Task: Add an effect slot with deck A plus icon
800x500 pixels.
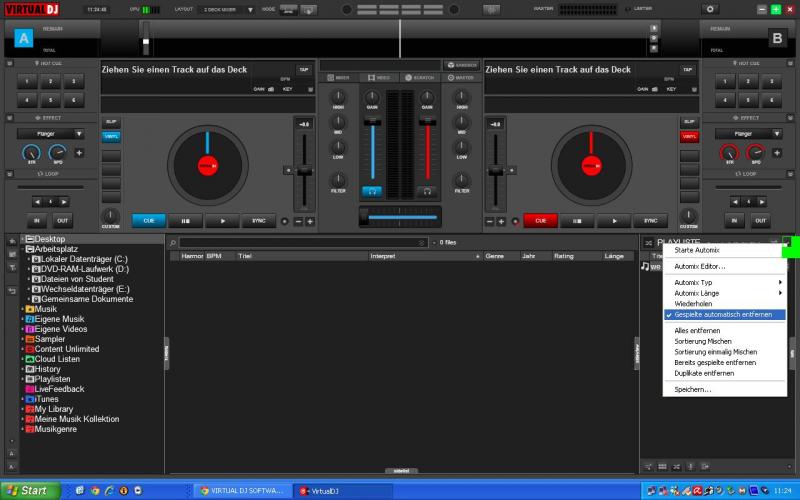Action: click(x=79, y=153)
